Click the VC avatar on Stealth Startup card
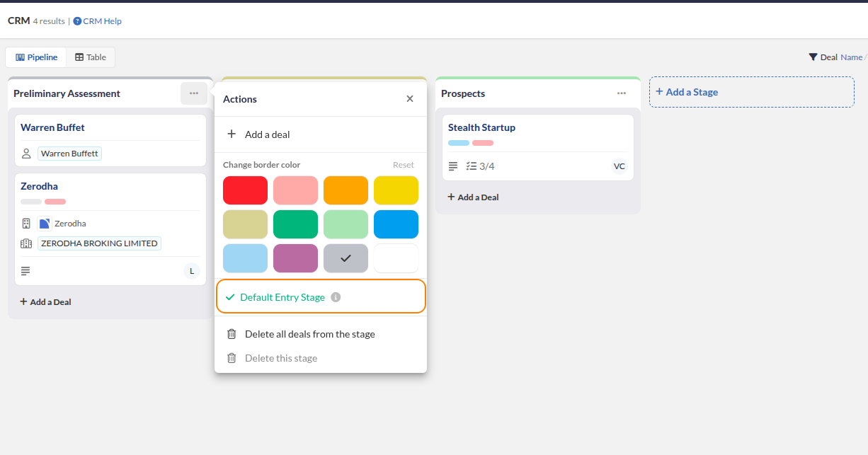The image size is (868, 455). click(619, 166)
